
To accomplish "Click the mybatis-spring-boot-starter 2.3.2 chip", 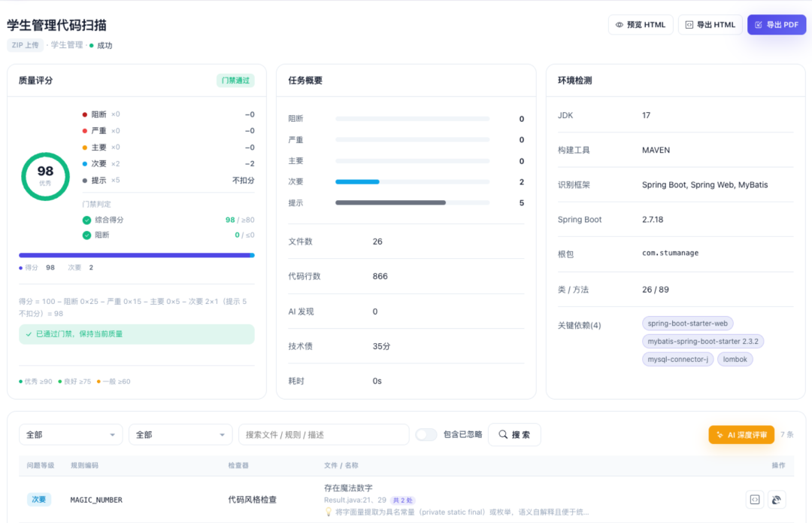I will click(703, 342).
